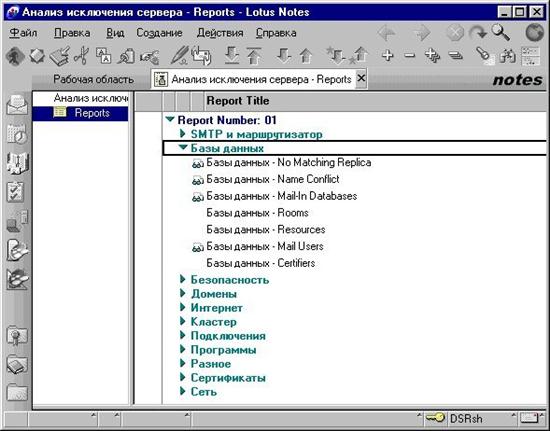Open the Создание menu
Screen dimensions: 550x431
[159, 33]
